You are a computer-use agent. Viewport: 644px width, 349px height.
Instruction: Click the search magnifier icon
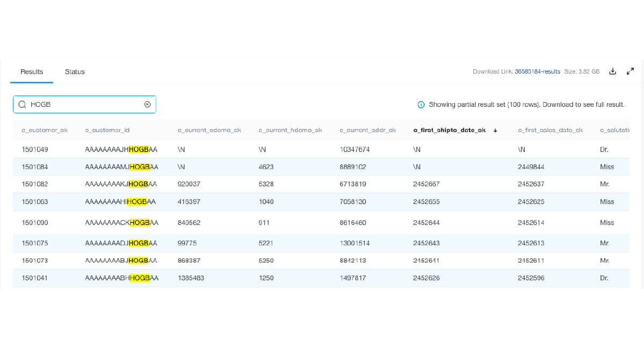pyautogui.click(x=23, y=104)
